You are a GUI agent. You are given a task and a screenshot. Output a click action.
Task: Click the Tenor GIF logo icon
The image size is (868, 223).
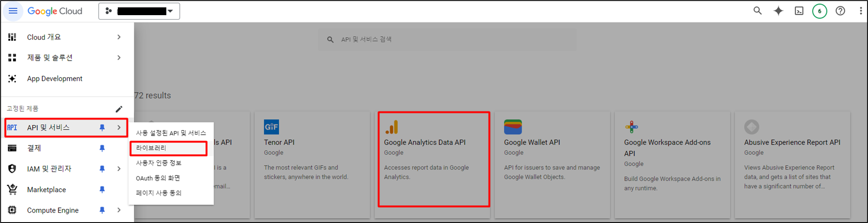point(272,127)
